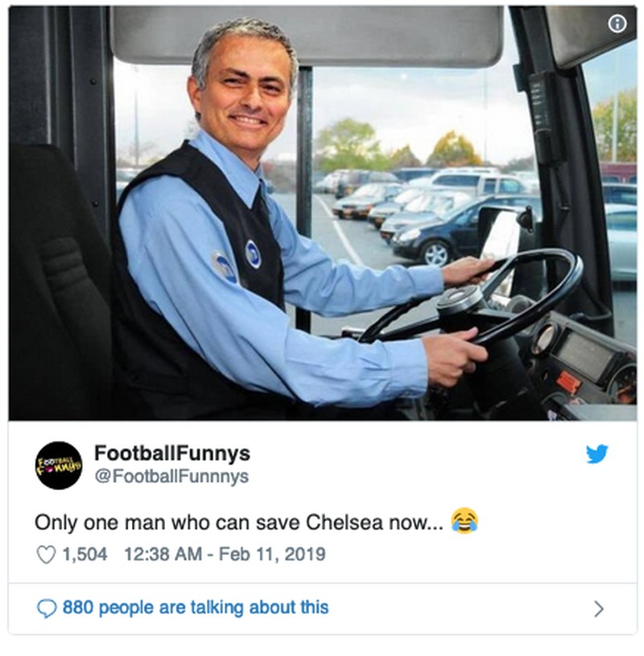The height and width of the screenshot is (656, 644).
Task: Open Twitter via the blue bird logo
Action: 597,454
